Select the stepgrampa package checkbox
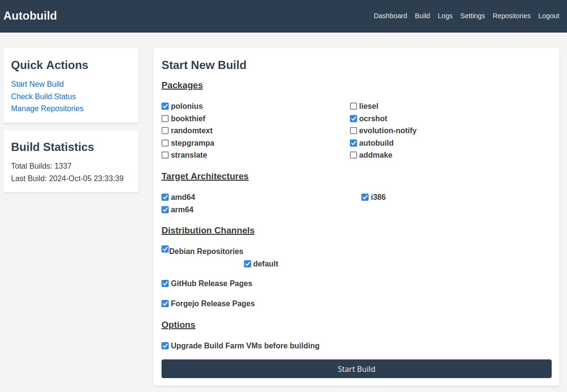This screenshot has height=392, width=567. pos(165,143)
